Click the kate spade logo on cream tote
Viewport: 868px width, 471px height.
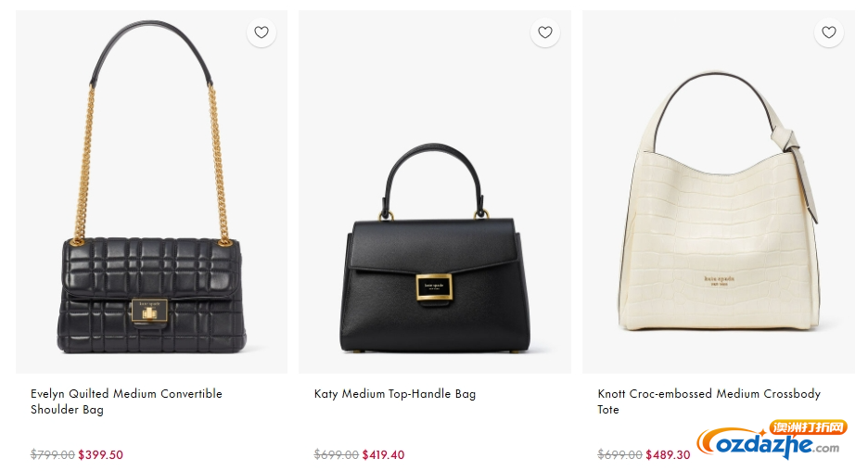click(719, 281)
